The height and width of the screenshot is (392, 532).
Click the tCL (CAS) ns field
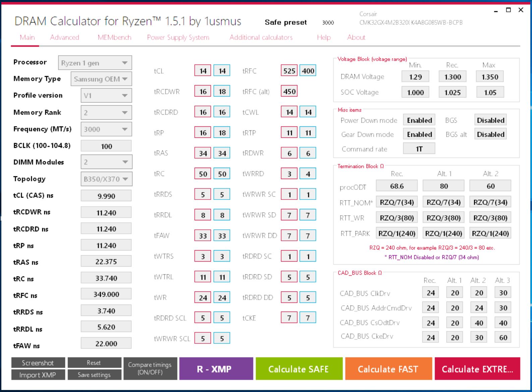coord(106,196)
